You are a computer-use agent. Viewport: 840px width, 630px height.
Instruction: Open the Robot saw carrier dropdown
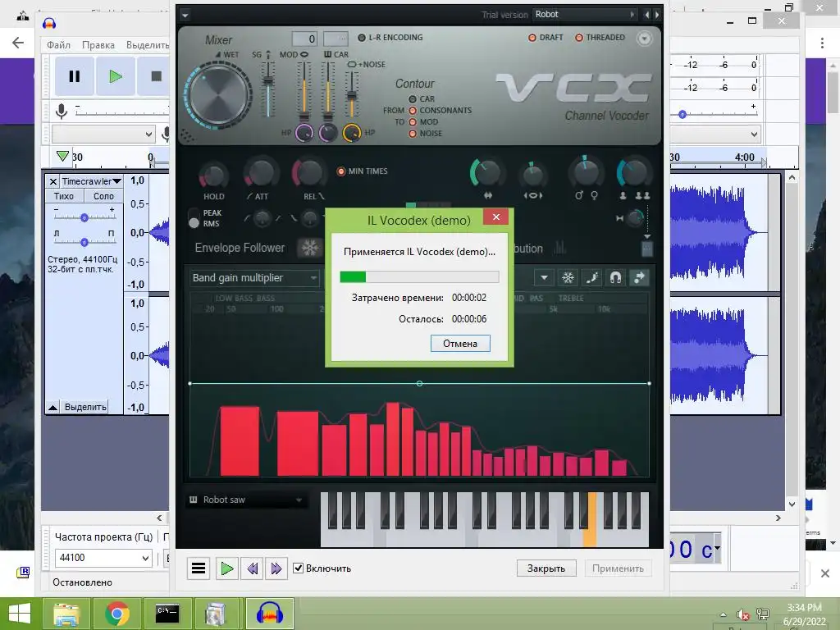tap(246, 500)
